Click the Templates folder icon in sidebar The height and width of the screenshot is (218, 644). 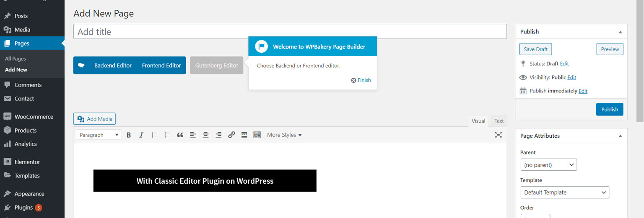point(7,175)
